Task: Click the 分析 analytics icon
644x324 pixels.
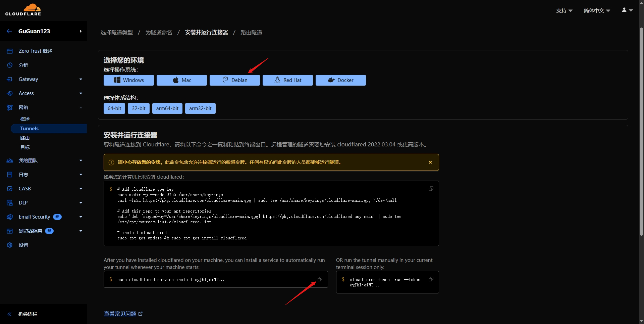Action: click(10, 65)
